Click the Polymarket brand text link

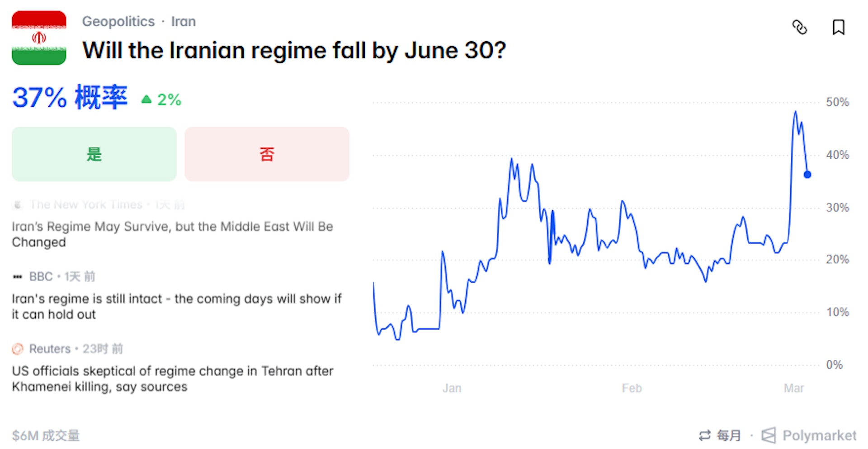coord(819,435)
